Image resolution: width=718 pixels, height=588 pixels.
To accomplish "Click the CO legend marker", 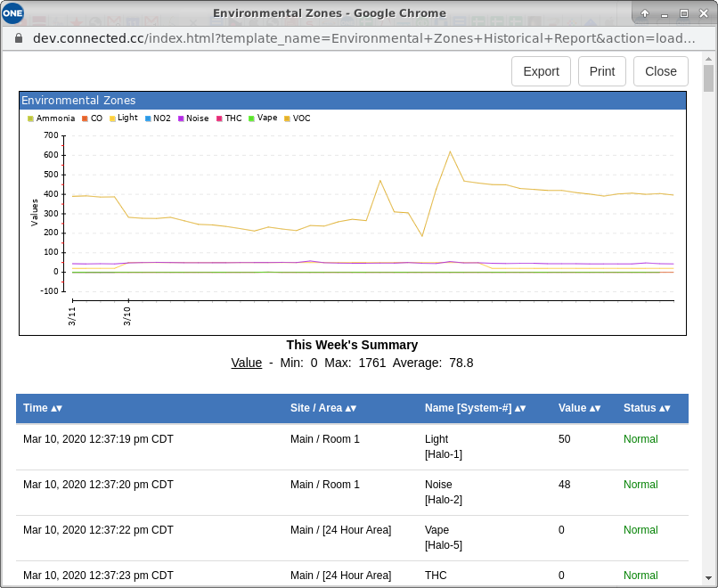I will pyautogui.click(x=84, y=118).
